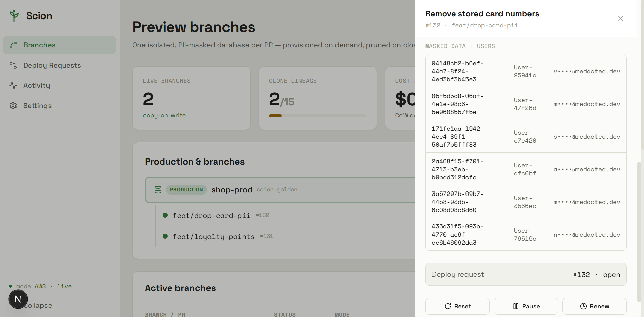Go to the Activity page

(59, 85)
